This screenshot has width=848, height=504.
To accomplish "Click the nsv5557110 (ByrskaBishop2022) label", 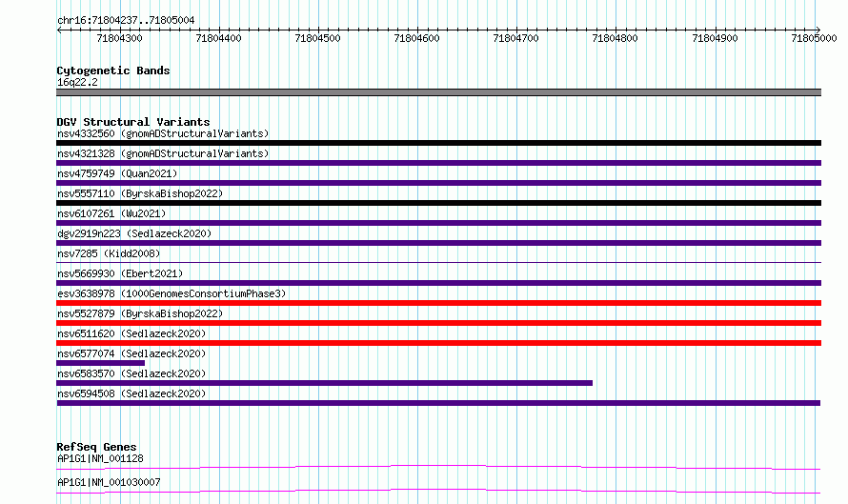I will (x=139, y=193).
